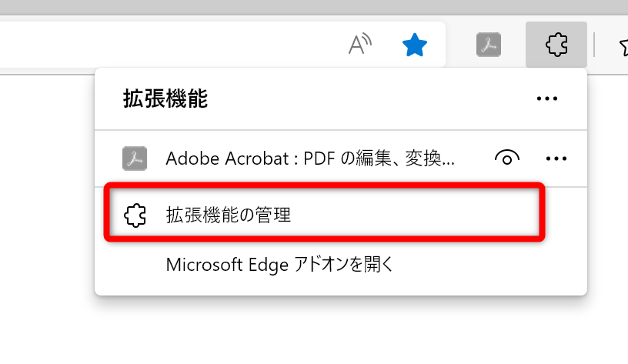Open more options in the 拡張機能 header
Viewport: 628px width, 364px height.
(546, 99)
